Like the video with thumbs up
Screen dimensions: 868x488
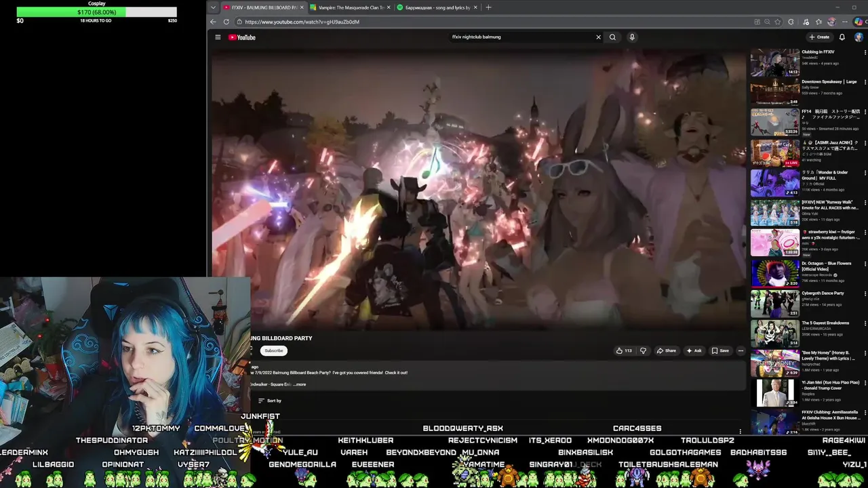coord(623,350)
